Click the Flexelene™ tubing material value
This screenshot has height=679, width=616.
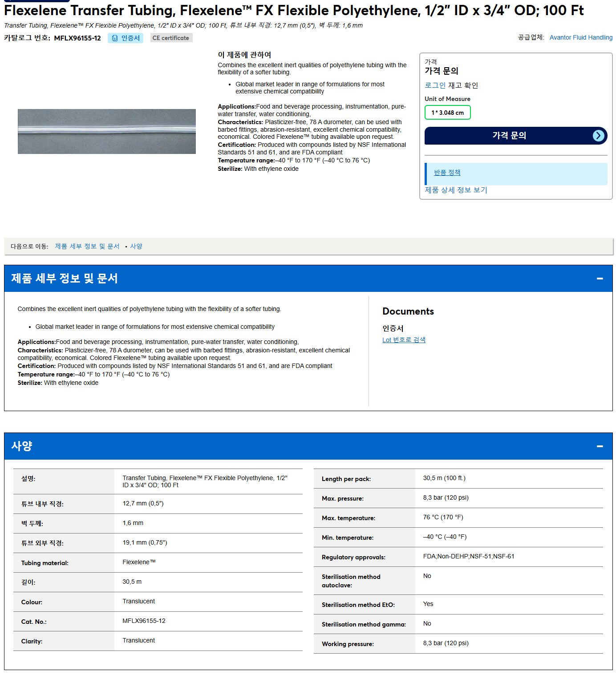[x=139, y=562]
